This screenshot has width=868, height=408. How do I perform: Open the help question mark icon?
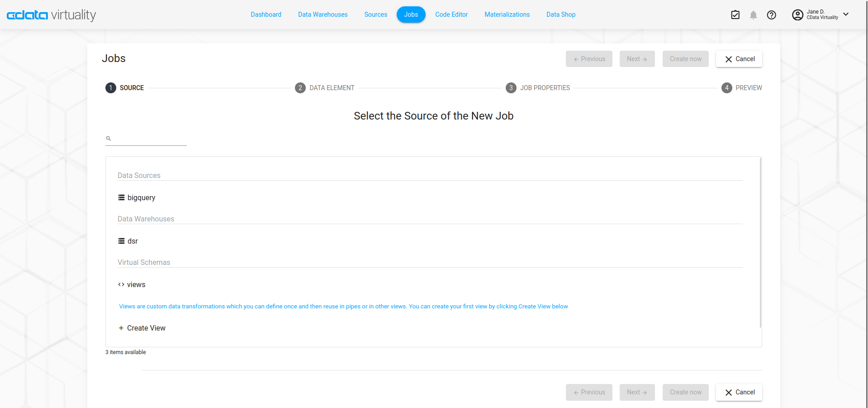[x=771, y=15]
